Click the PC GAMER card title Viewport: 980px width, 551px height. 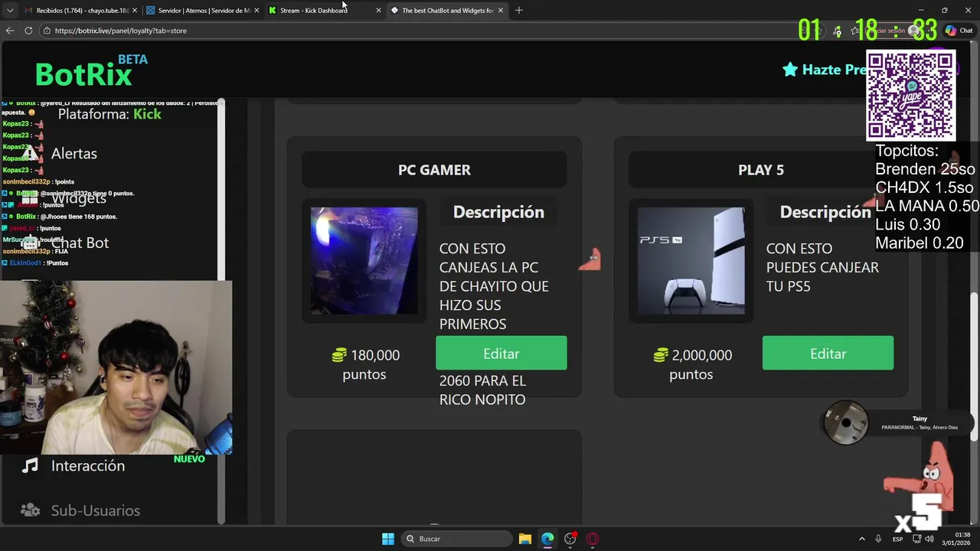click(434, 170)
